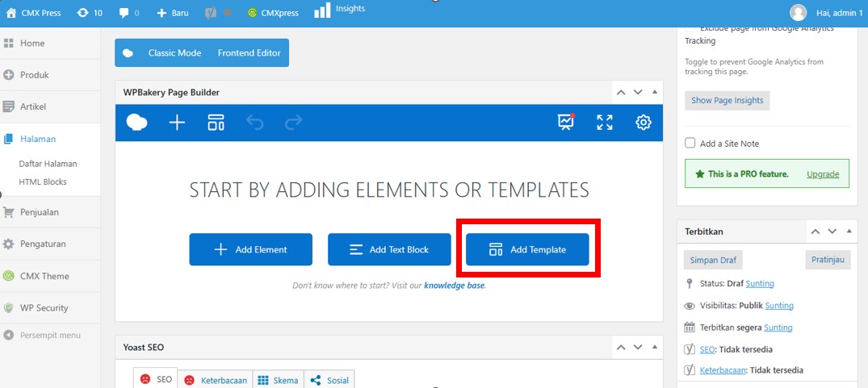Open the comments bubble showing 0
The width and height of the screenshot is (868, 388).
coord(129,13)
